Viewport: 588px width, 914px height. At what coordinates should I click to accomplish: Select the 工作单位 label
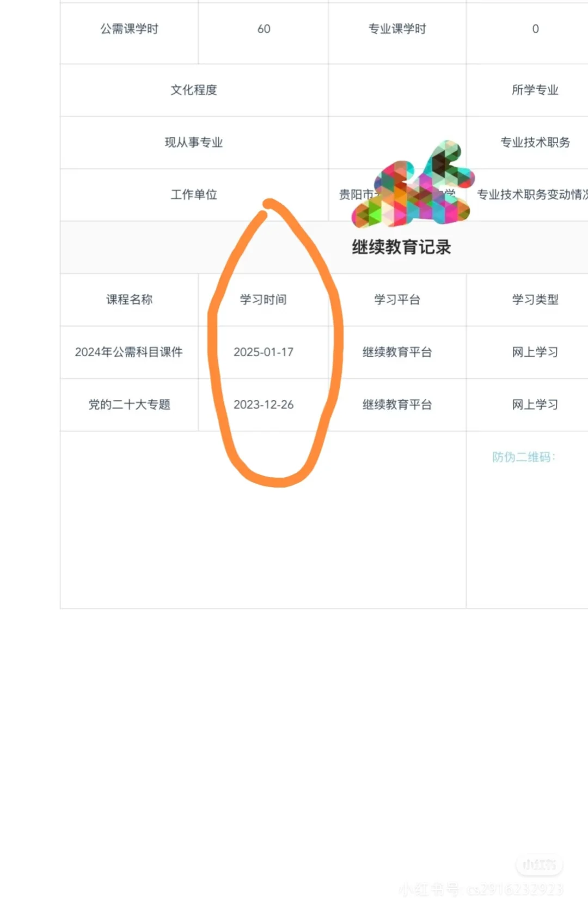click(x=194, y=194)
